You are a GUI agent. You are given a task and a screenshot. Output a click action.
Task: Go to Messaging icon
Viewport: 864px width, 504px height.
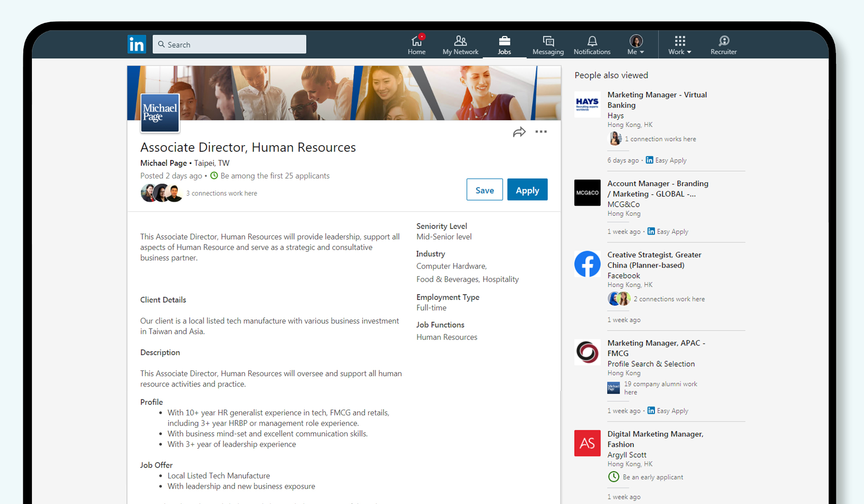click(x=548, y=41)
